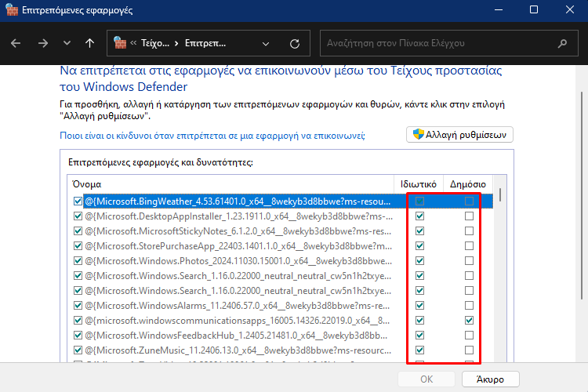Click the window's vertical scrollbar
This screenshot has width=588, height=392.
[581, 195]
